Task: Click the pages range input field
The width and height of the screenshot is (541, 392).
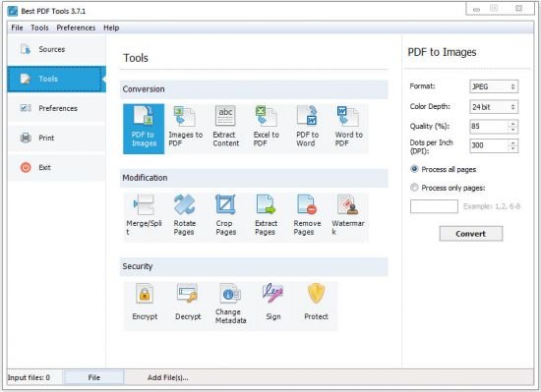Action: (434, 206)
